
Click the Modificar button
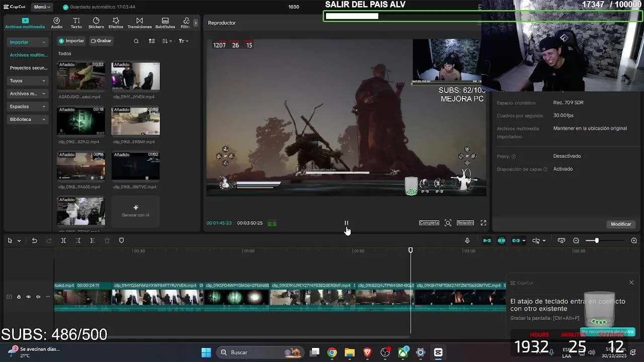click(x=621, y=224)
